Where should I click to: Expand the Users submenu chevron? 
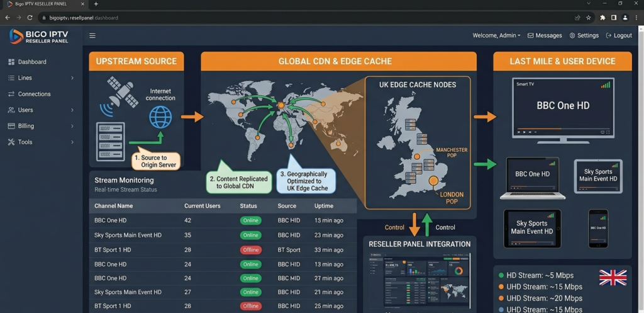click(72, 110)
